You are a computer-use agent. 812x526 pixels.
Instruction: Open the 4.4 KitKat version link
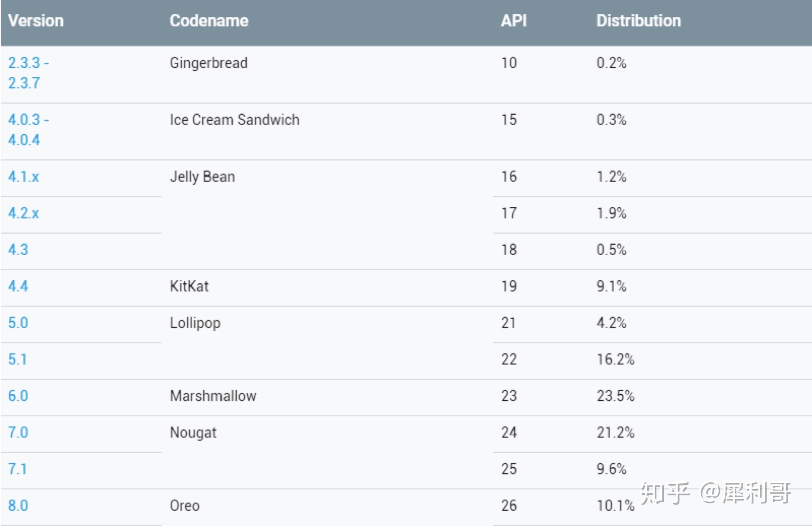click(18, 286)
